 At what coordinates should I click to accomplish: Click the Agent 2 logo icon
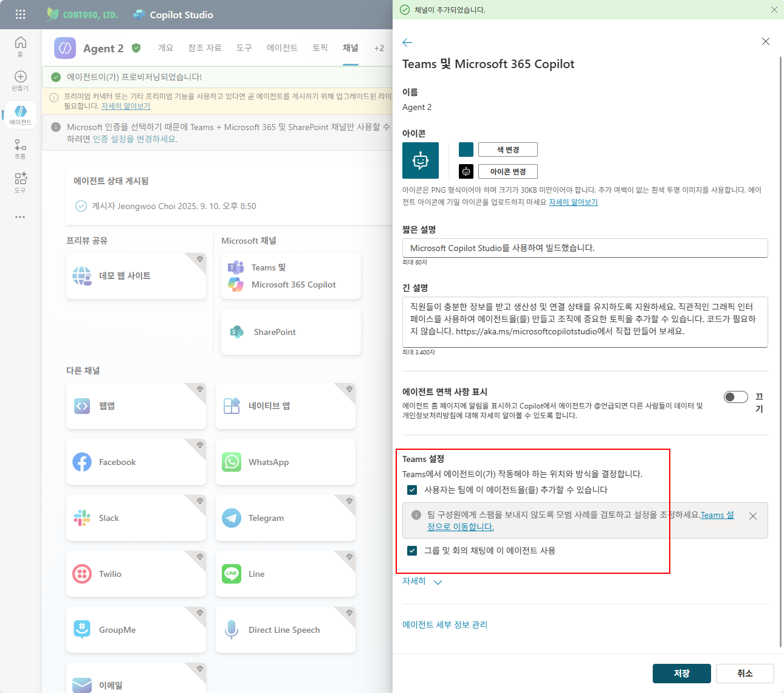click(x=65, y=48)
